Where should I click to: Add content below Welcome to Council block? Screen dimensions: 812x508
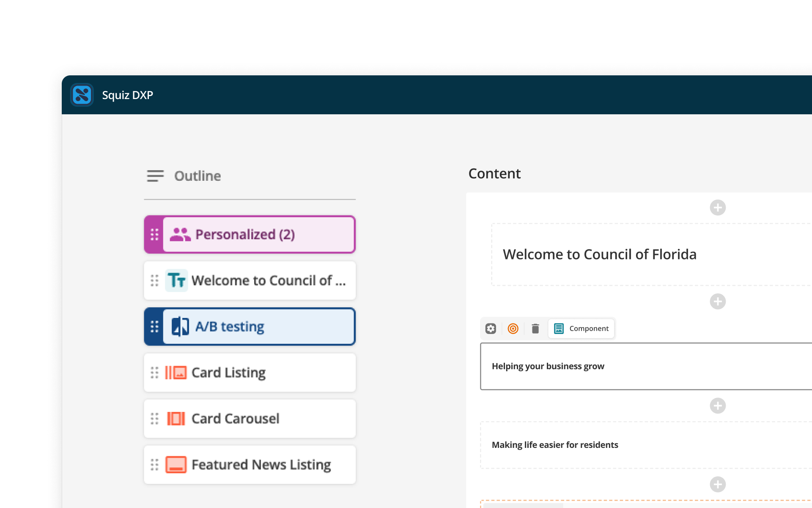[x=718, y=301]
